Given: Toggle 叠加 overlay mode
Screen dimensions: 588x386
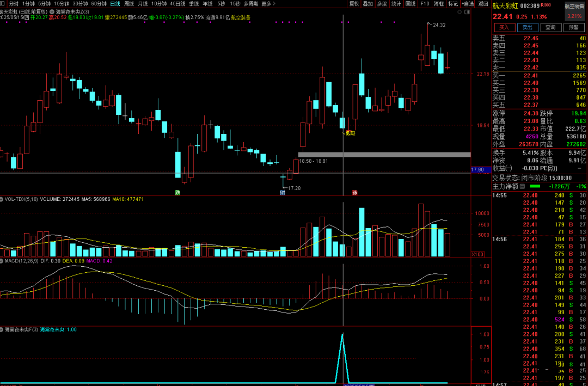Looking at the screenshot, I should click(x=368, y=3).
